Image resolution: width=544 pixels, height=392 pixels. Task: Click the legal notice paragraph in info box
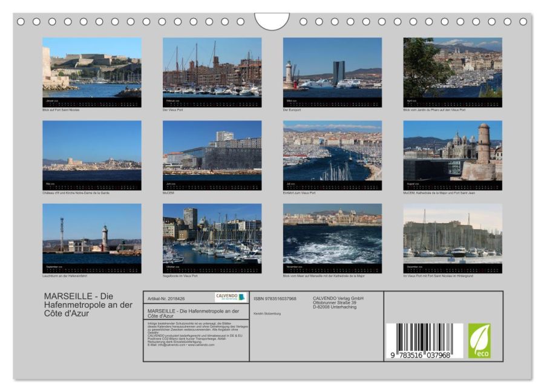click(198, 334)
